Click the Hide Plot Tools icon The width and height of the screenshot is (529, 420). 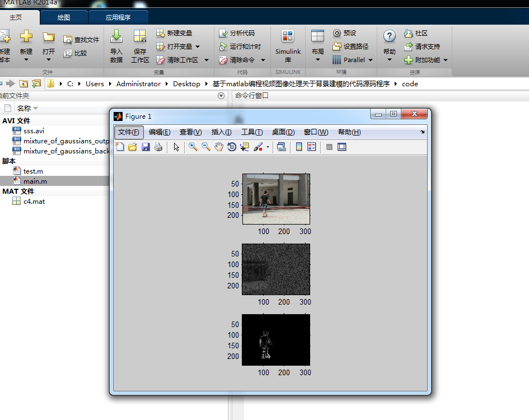click(x=329, y=147)
